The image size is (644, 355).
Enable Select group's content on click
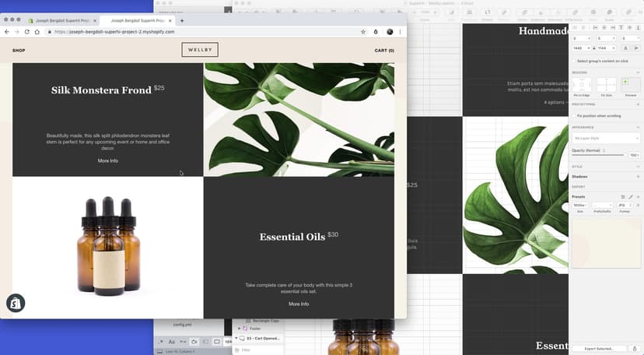pos(574,60)
